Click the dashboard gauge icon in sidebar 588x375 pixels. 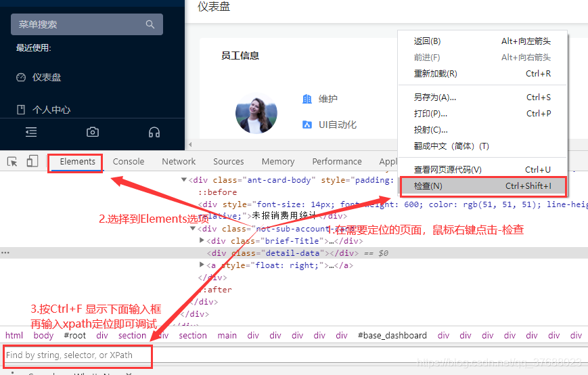click(21, 77)
